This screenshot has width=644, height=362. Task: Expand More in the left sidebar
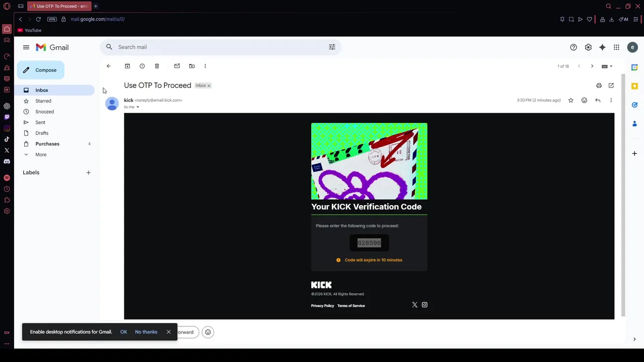41,154
